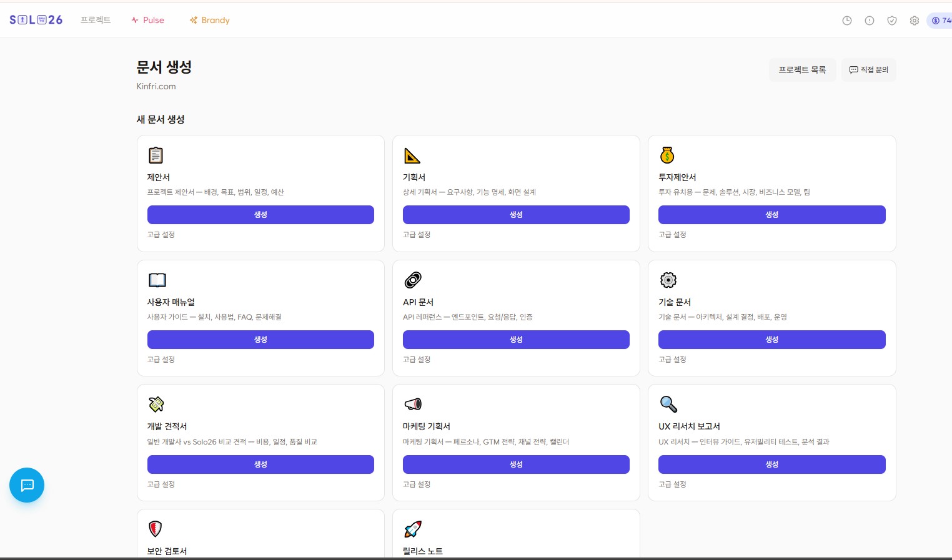Expand 고급 설정 under 제안서 card
This screenshot has height=560, width=952.
pyautogui.click(x=161, y=235)
